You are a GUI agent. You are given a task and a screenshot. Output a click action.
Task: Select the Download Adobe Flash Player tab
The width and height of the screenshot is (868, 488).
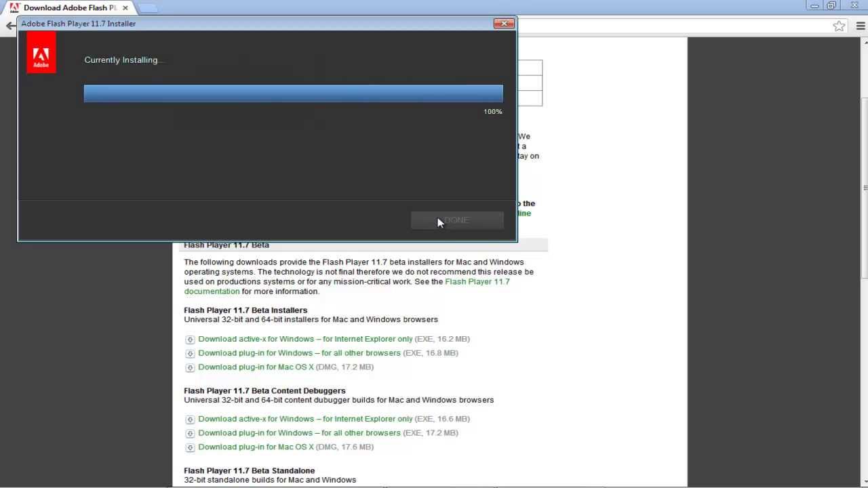click(x=70, y=8)
